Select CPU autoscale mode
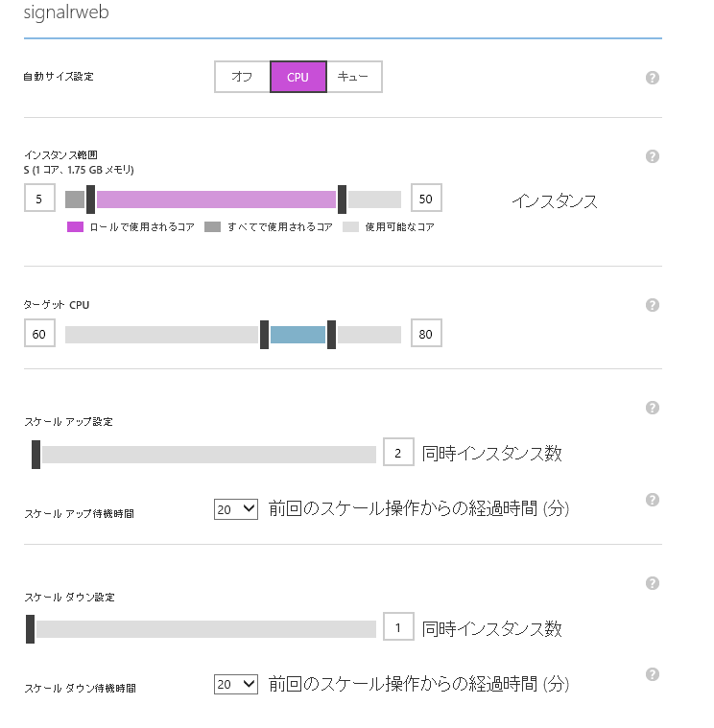The image size is (714, 728). pos(297,78)
